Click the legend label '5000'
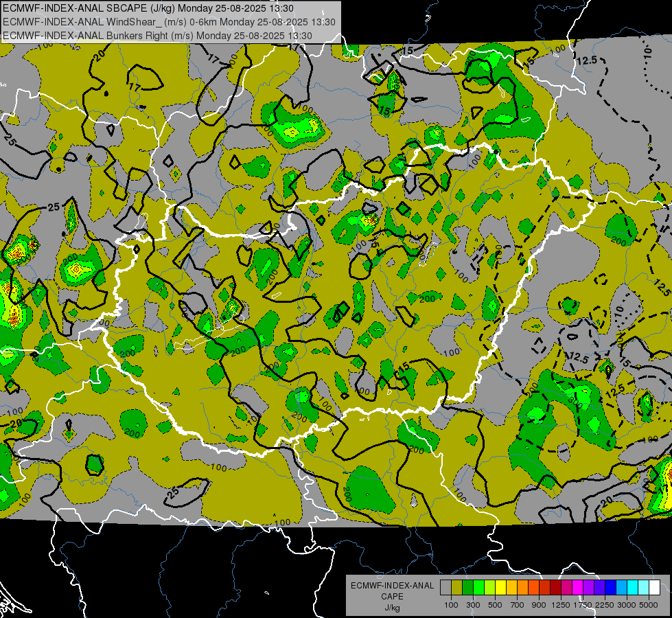672x618 pixels. point(649,605)
